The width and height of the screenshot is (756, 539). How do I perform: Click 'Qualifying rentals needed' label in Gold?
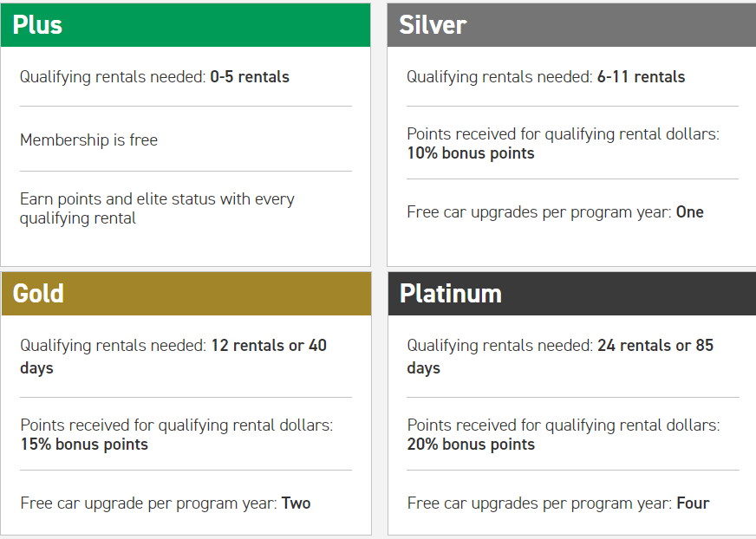pyautogui.click(x=114, y=346)
